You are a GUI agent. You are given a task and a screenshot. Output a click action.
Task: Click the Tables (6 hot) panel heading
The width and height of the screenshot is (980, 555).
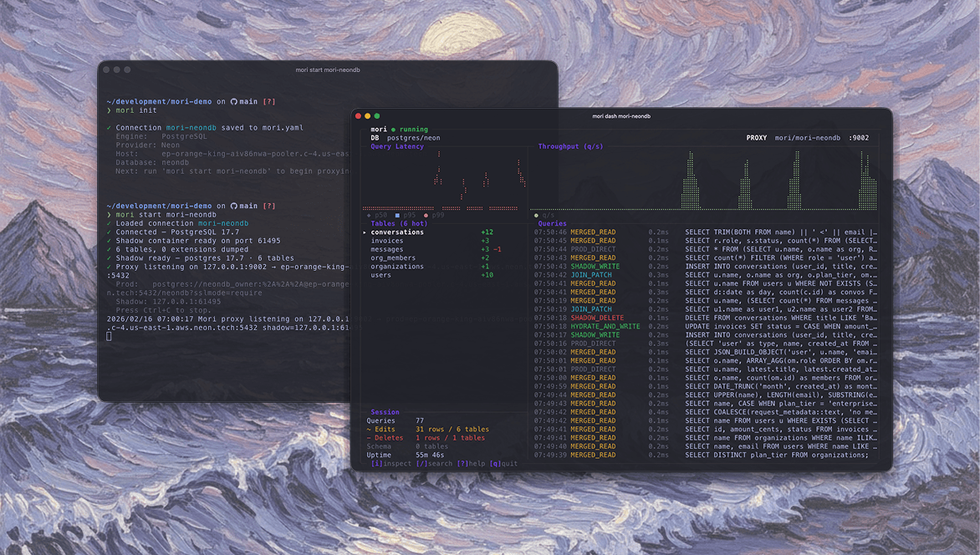pyautogui.click(x=399, y=224)
